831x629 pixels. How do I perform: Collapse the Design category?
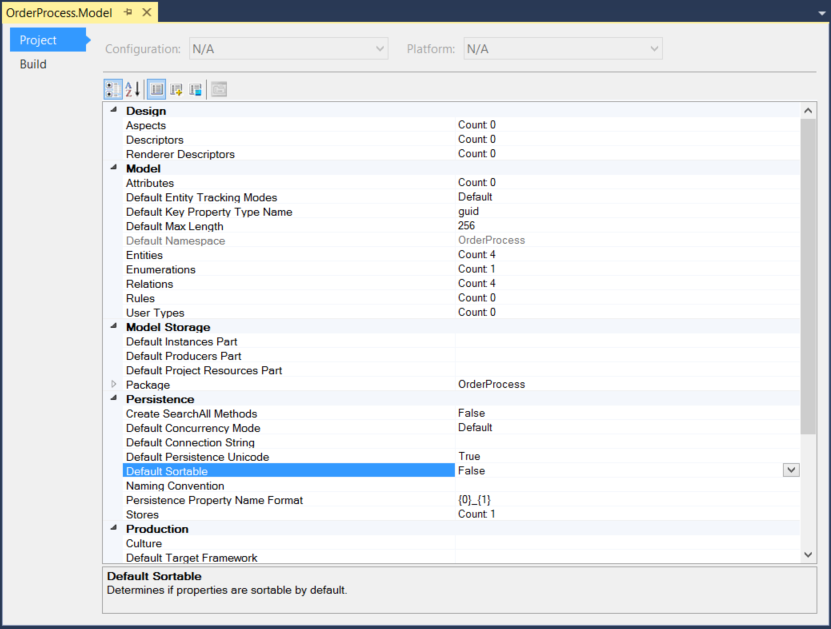pos(113,111)
